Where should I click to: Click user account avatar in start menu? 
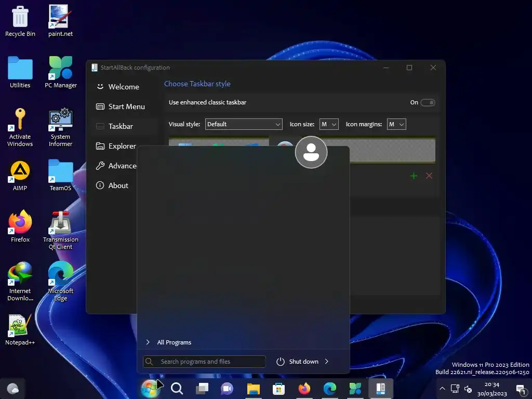tap(311, 152)
